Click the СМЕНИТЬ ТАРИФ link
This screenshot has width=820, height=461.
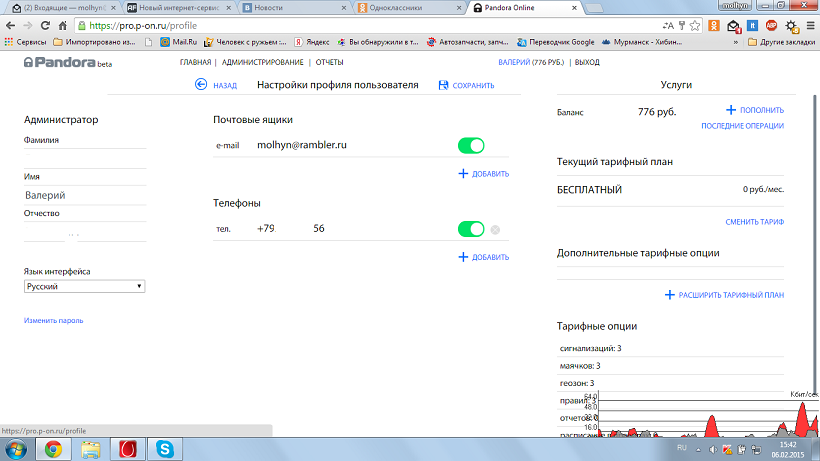click(x=754, y=221)
